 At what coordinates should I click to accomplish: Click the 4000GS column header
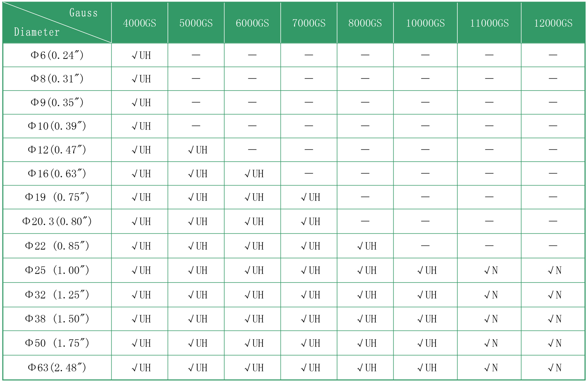tap(139, 23)
